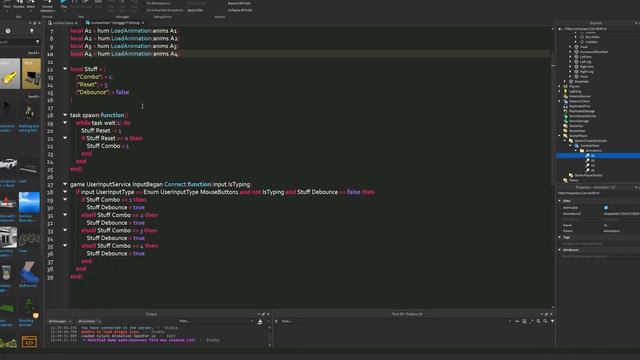This screenshot has height=360, width=640.
Task: Click the ServerScriptService icon in Explorer
Action: 566,116
